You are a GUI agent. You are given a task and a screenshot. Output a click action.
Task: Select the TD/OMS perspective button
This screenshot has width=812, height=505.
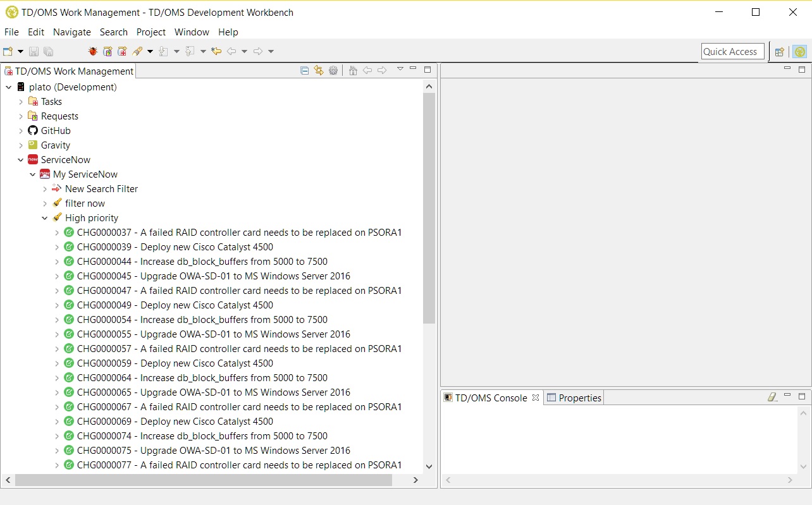(x=800, y=52)
